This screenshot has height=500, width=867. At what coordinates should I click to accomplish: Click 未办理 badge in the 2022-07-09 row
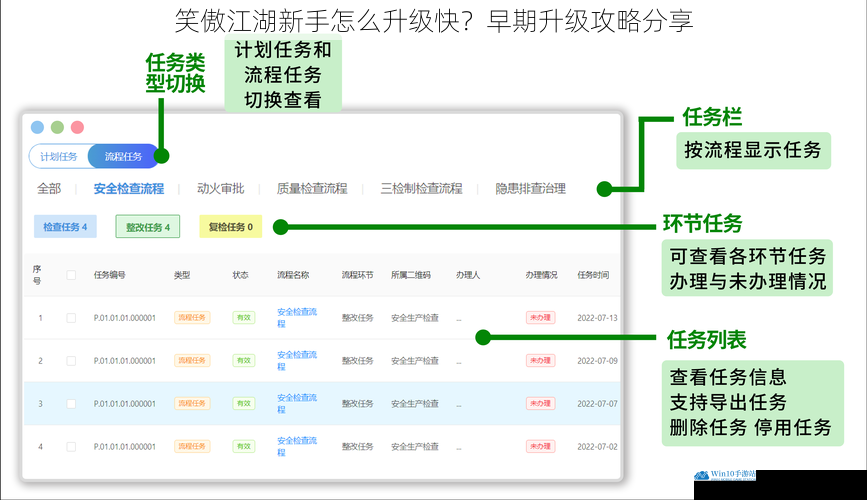tap(540, 360)
